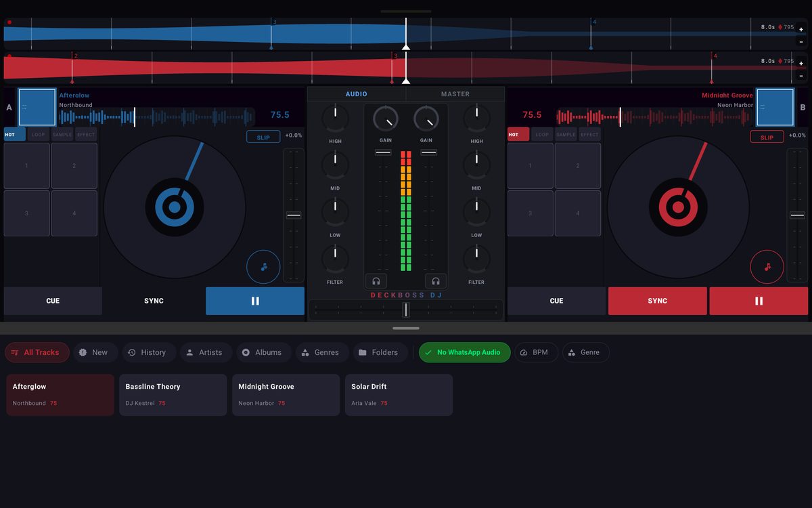Pause deck B playback

click(759, 301)
